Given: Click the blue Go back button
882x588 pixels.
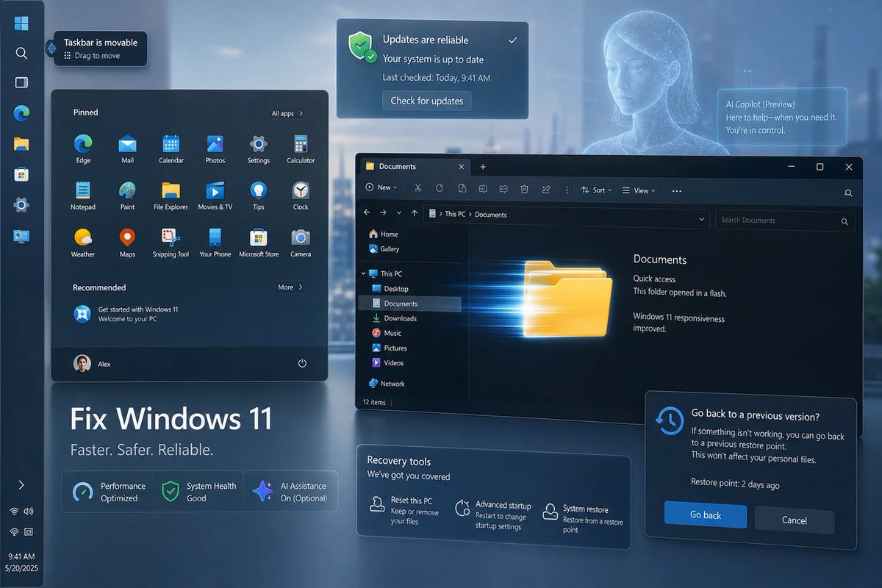Looking at the screenshot, I should pos(706,514).
